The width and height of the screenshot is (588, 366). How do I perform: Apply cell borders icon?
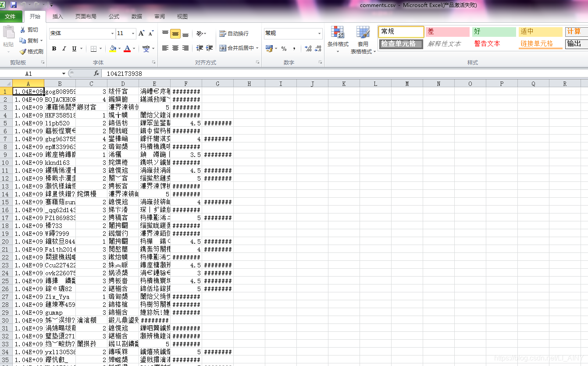point(93,49)
